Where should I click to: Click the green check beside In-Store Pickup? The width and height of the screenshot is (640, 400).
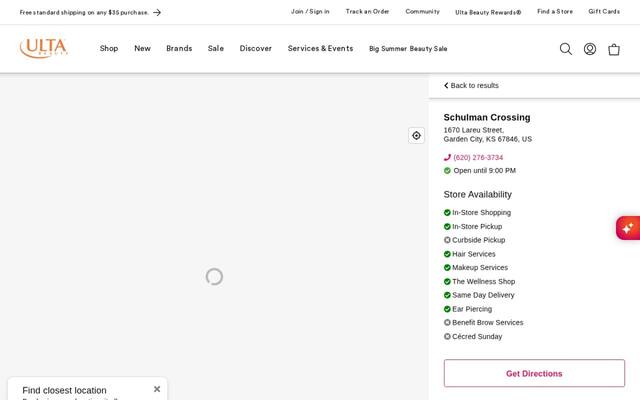tap(447, 227)
